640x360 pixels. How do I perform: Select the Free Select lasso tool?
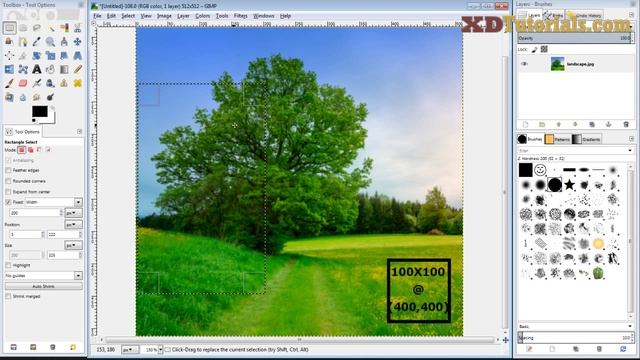(37, 28)
